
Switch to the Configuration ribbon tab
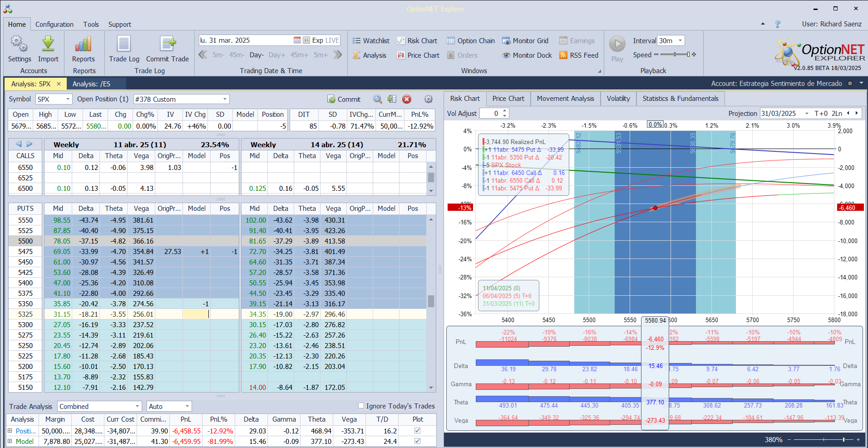pos(54,25)
